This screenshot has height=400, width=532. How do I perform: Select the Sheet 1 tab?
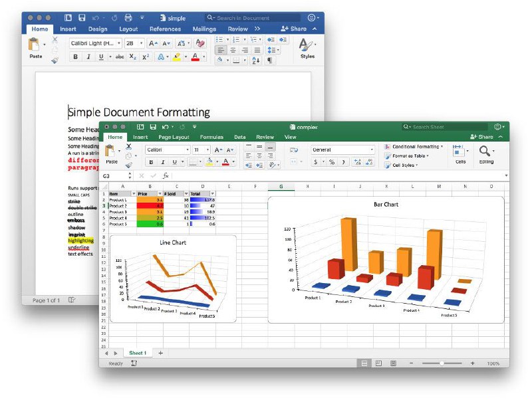coord(138,353)
